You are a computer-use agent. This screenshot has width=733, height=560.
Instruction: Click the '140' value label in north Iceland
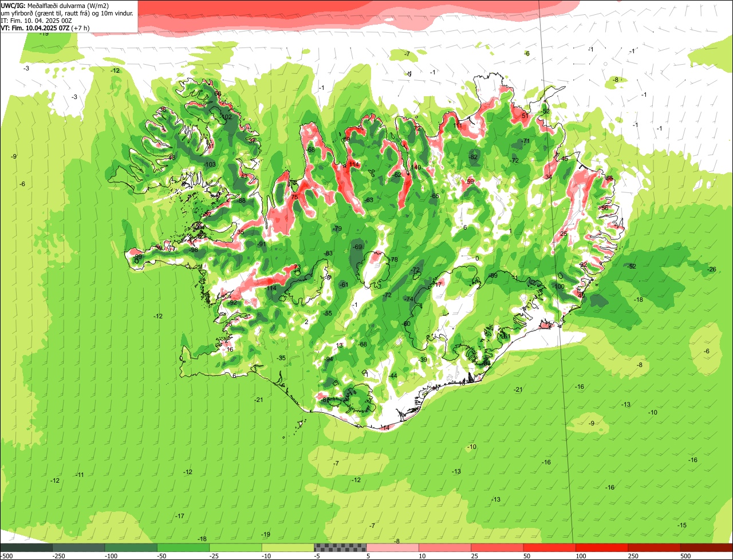point(416,167)
